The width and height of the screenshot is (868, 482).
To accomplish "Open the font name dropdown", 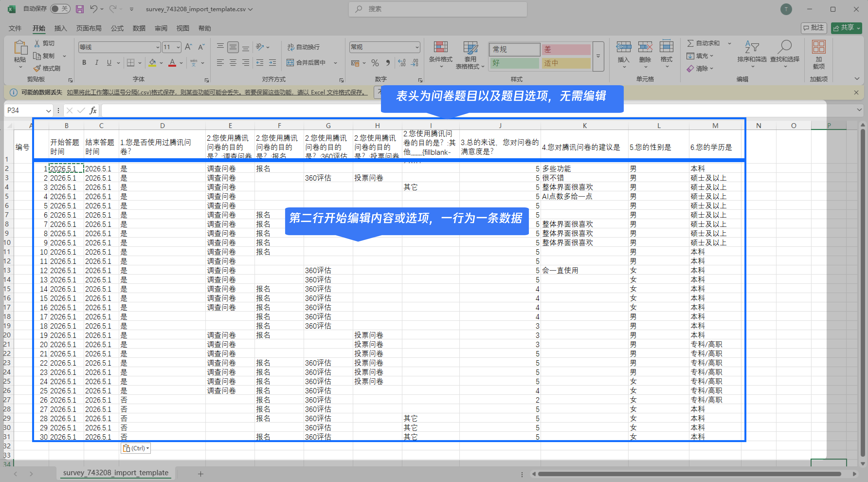I will [157, 47].
